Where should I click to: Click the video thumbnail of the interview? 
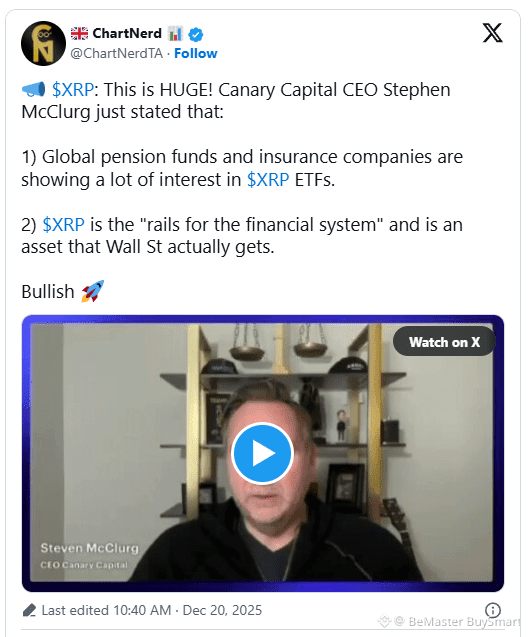263,453
